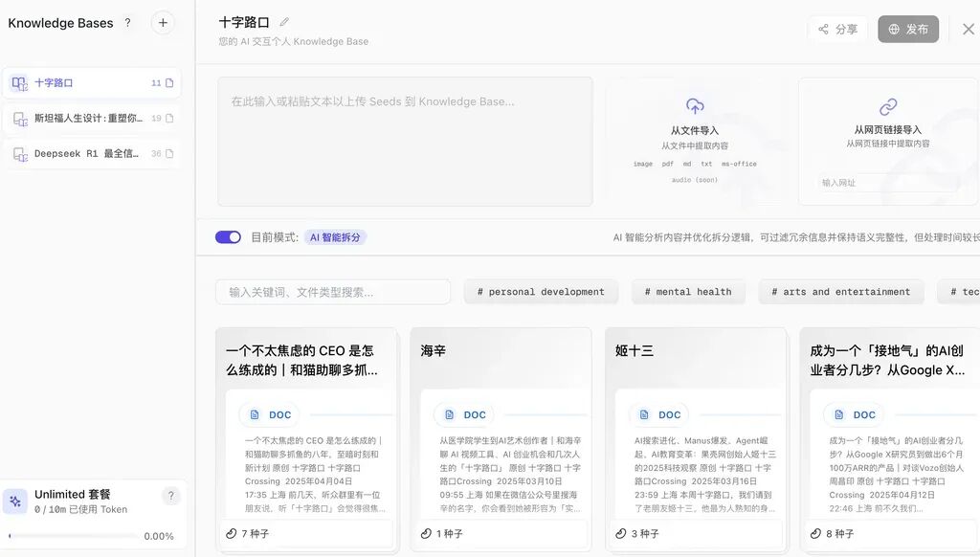
Task: Focus the keyword and file type search field
Action: click(x=333, y=292)
